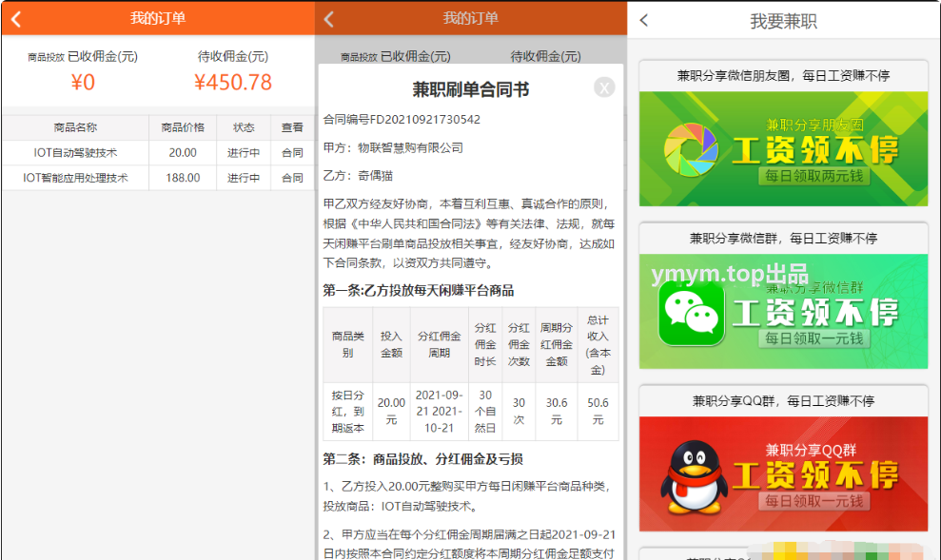Screen dimensions: 941x560
Task: Click the 兼职分享微信群 card title
Action: tap(783, 239)
